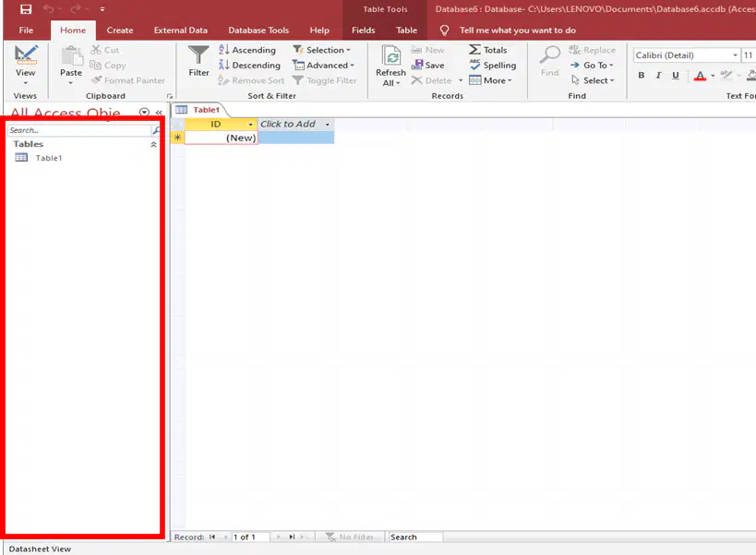Click the Find magnifier icon
The height and width of the screenshot is (555, 756).
coord(549,55)
